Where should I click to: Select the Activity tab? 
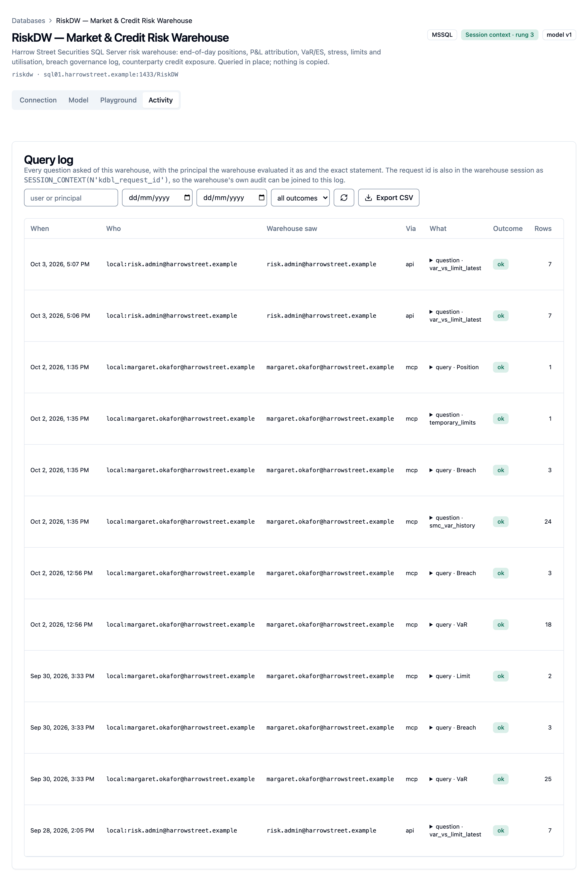pos(160,100)
